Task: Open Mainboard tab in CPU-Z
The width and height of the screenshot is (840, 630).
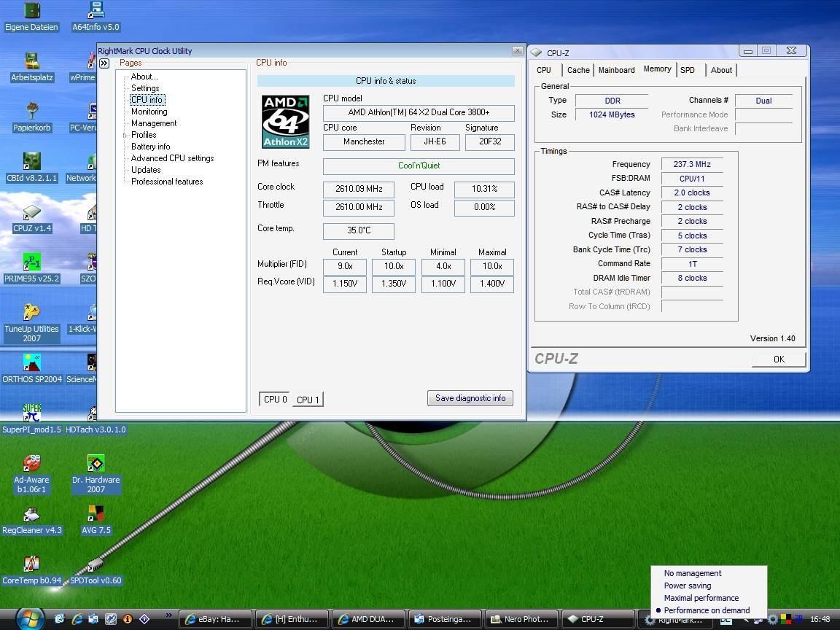Action: tap(617, 70)
